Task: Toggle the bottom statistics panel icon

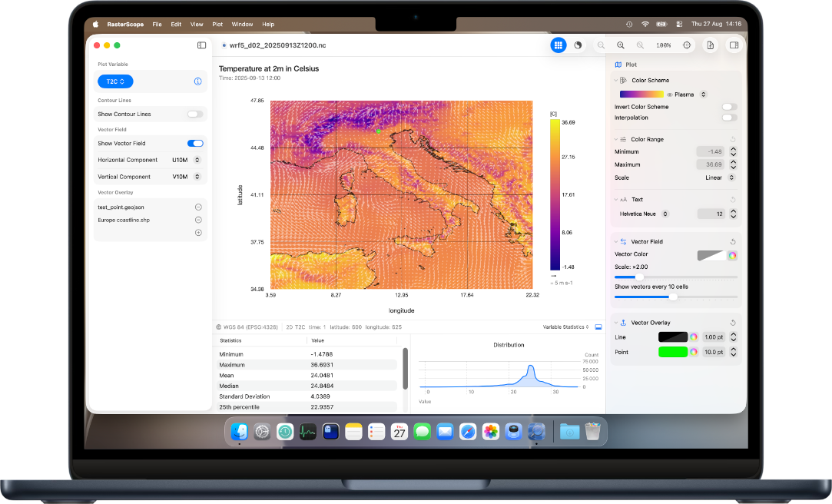Action: pos(598,327)
